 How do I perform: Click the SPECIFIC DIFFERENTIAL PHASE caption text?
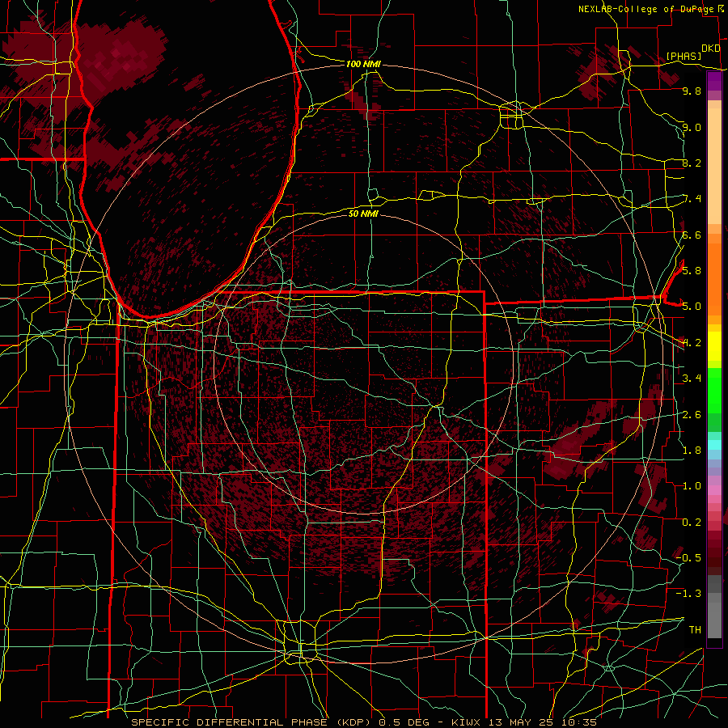click(x=230, y=722)
